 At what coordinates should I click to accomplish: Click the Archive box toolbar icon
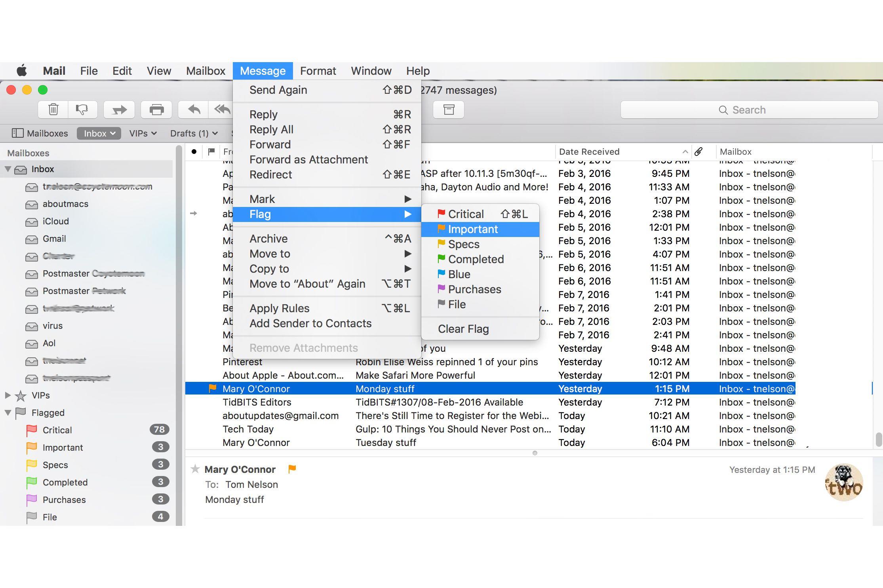[x=449, y=110]
